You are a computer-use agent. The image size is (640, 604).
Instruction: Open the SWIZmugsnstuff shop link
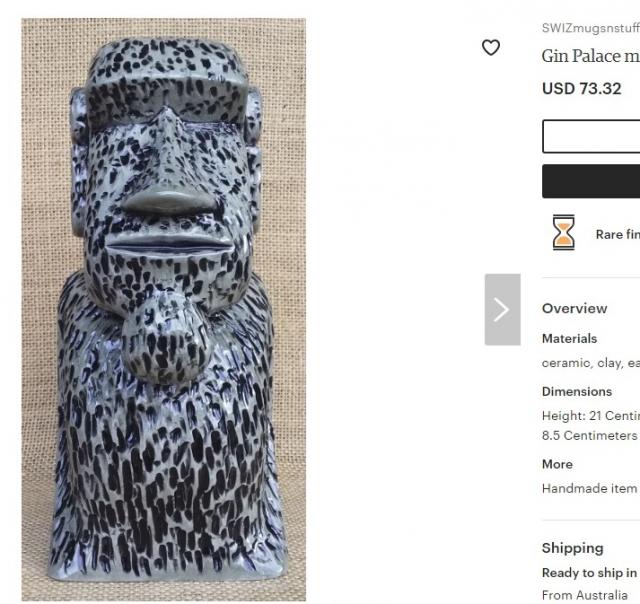tap(590, 28)
